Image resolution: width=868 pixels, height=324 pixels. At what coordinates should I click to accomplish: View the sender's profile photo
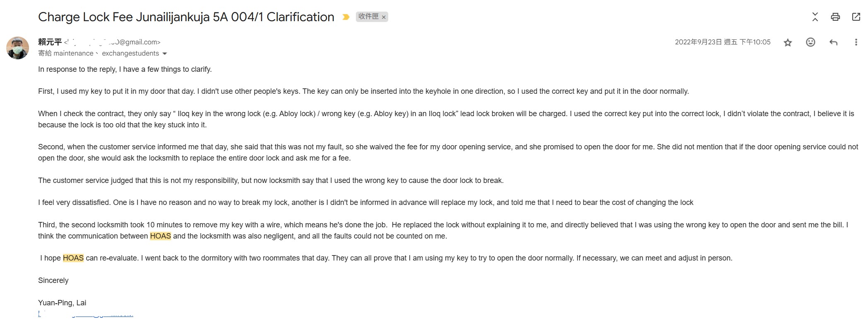[x=17, y=48]
